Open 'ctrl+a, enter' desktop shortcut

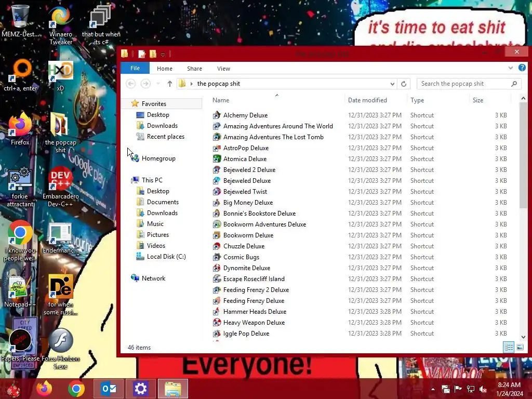click(x=20, y=75)
